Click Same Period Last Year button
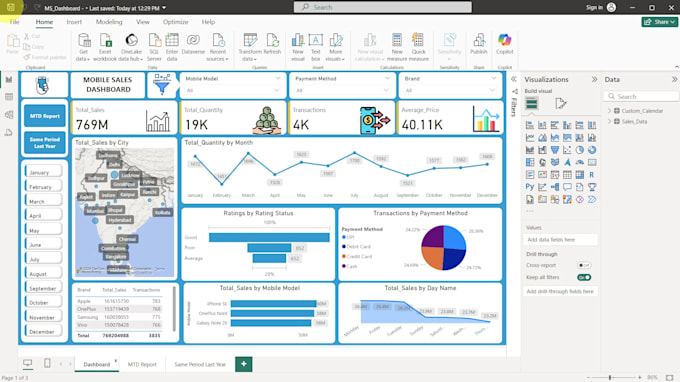This screenshot has height=382, width=680. [45, 143]
